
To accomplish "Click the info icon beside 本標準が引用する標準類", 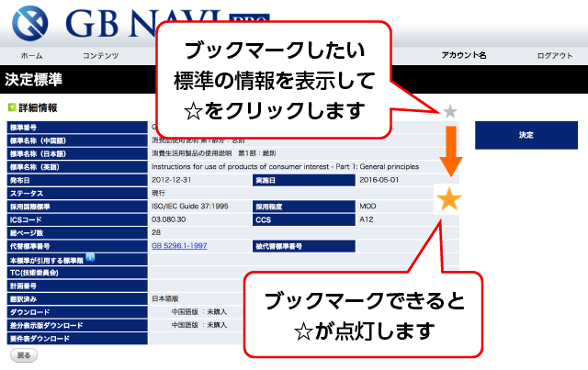I will [90, 257].
